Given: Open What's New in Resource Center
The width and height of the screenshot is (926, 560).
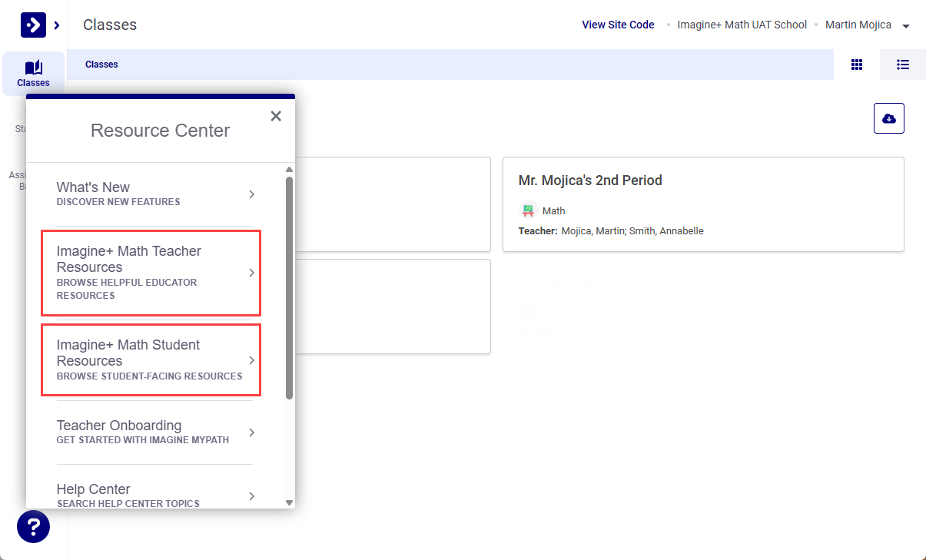Looking at the screenshot, I should point(154,194).
